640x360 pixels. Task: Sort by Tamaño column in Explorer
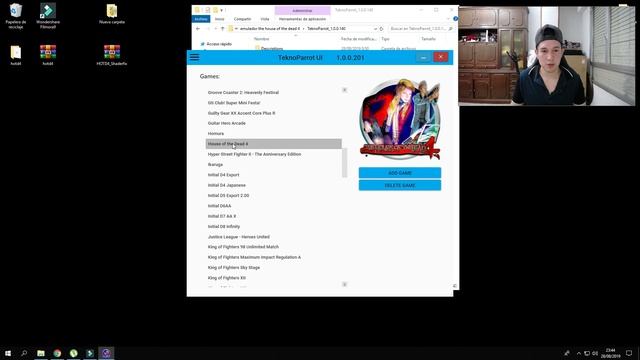click(428, 39)
